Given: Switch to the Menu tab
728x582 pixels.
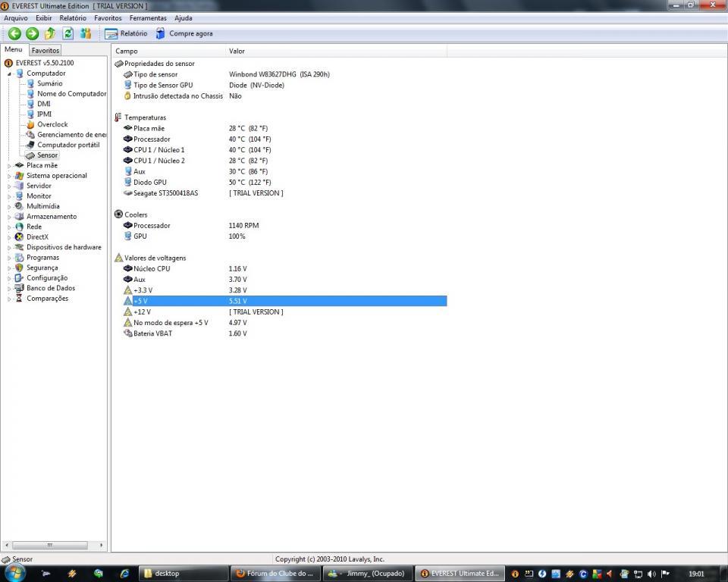Looking at the screenshot, I should click(14, 49).
